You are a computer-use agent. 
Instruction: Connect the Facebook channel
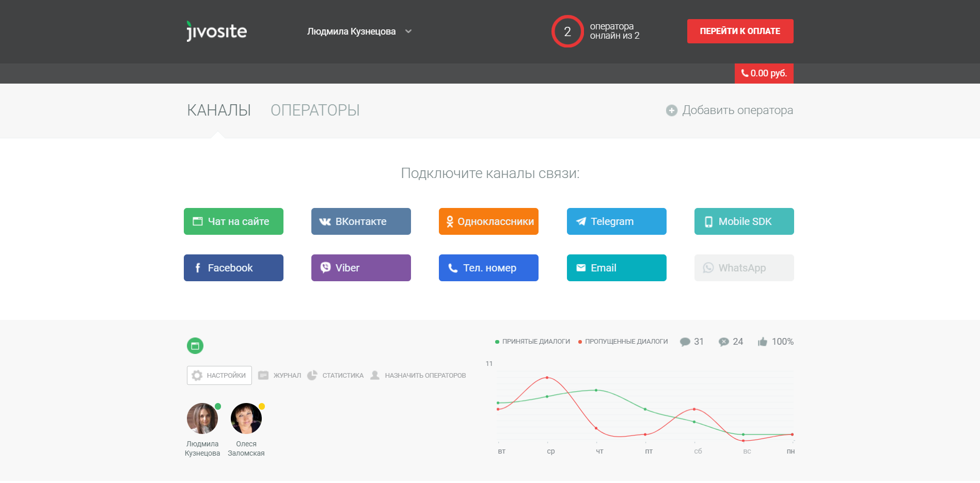tap(233, 268)
